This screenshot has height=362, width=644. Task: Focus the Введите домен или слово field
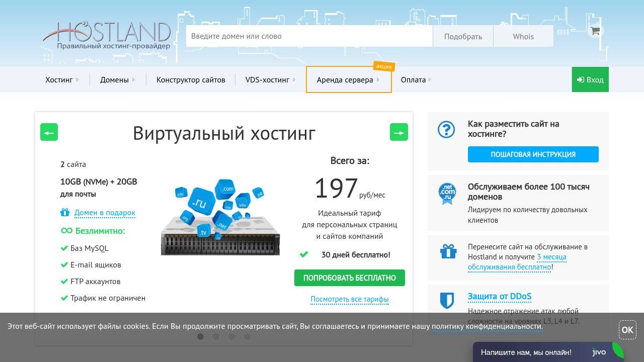(x=309, y=36)
